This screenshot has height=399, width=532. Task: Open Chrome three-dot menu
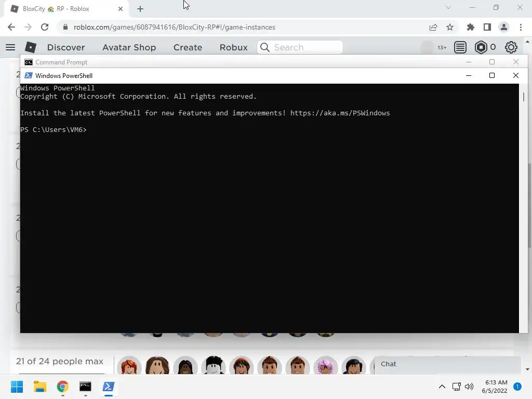click(521, 27)
